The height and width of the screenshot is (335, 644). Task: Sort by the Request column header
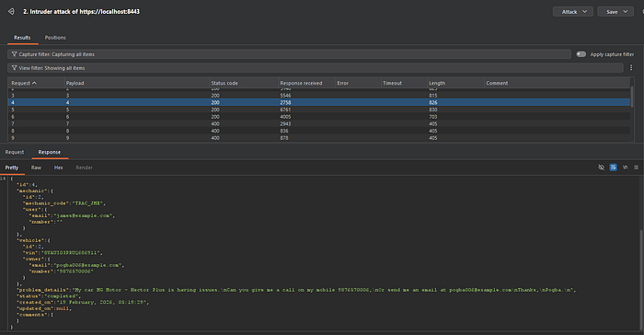pyautogui.click(x=36, y=83)
